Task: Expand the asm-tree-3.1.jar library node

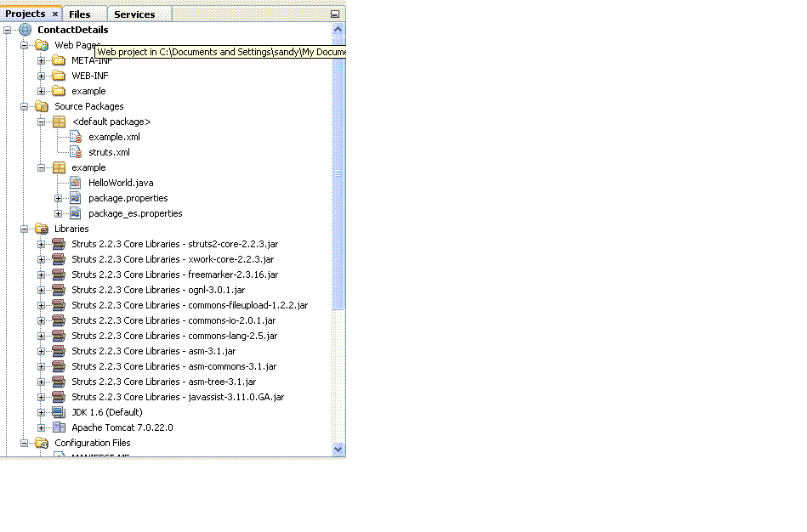Action: pos(41,382)
